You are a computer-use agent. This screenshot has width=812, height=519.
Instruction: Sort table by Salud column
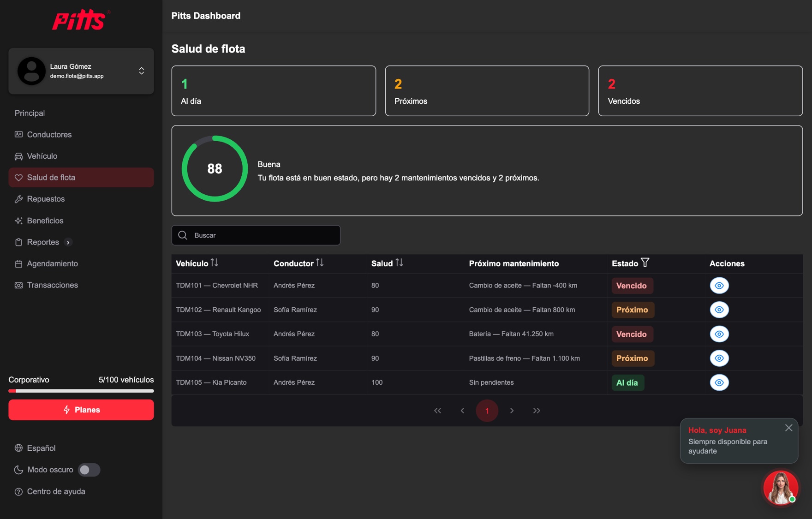(399, 262)
